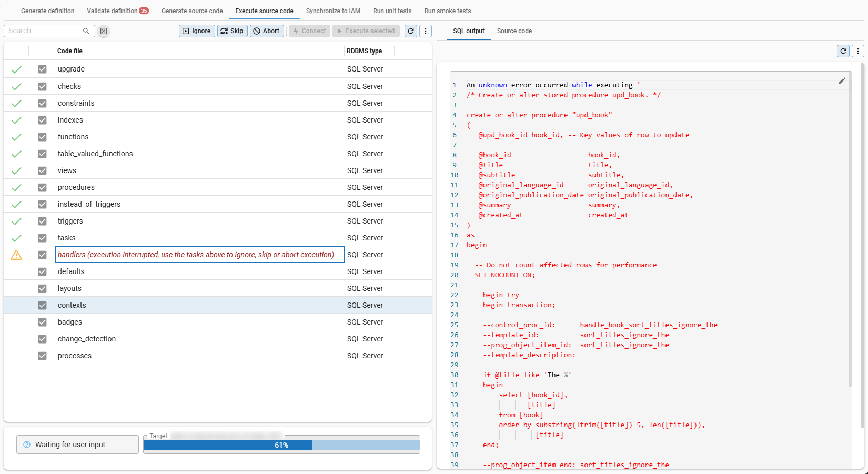The height and width of the screenshot is (474, 868).
Task: Select the instead_of_triggers row
Action: click(x=218, y=204)
